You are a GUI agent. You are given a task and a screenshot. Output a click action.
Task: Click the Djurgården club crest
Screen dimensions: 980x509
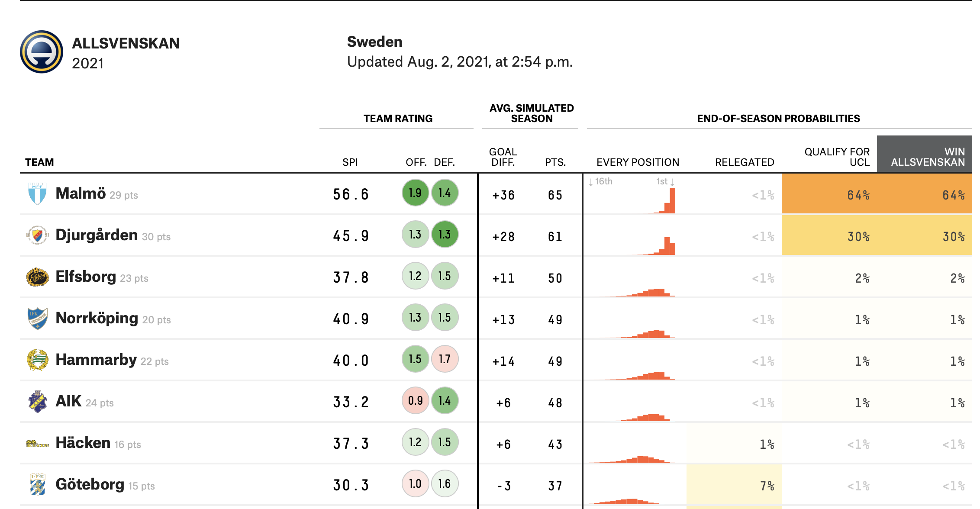tap(37, 235)
